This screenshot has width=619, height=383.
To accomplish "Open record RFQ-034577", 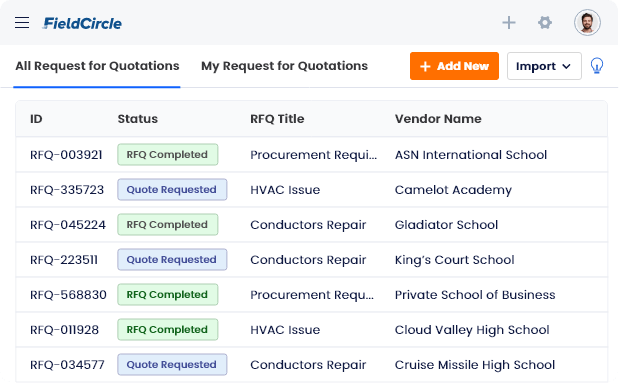I will tap(67, 365).
